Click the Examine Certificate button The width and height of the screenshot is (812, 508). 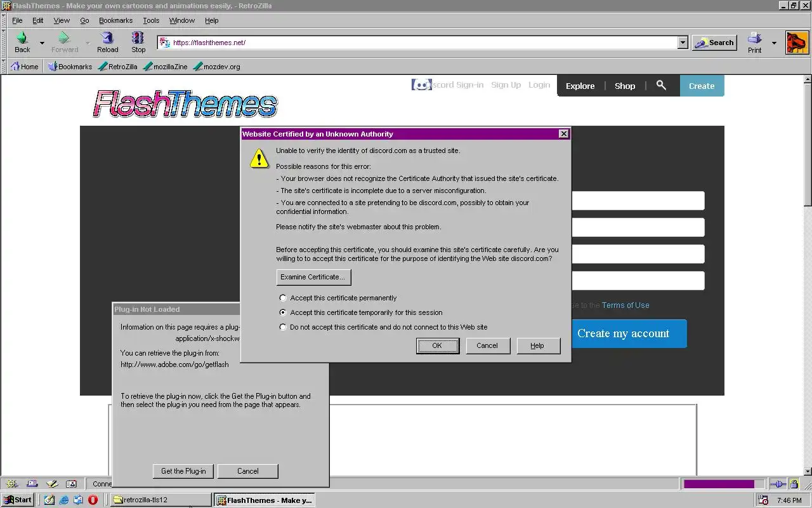tap(313, 277)
